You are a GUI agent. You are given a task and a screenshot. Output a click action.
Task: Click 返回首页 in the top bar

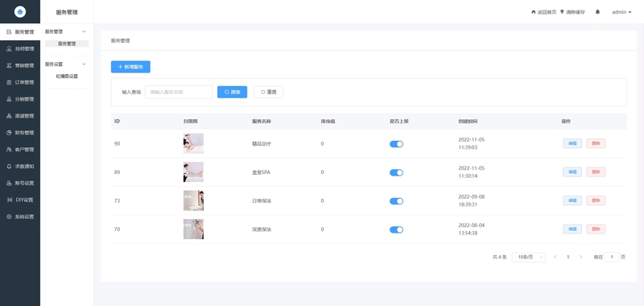pyautogui.click(x=544, y=12)
